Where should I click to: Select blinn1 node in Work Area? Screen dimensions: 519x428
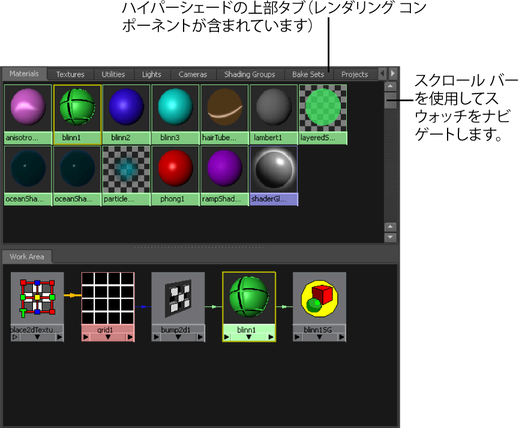coord(249,298)
